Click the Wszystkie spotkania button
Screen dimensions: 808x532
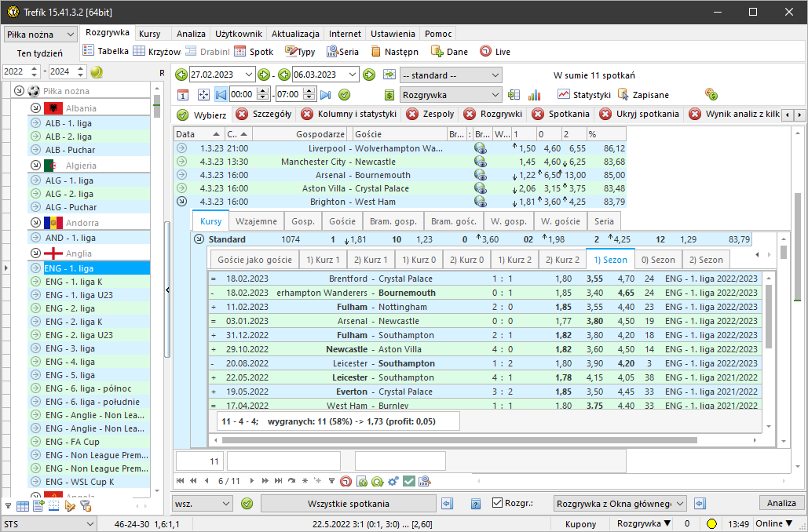click(347, 503)
